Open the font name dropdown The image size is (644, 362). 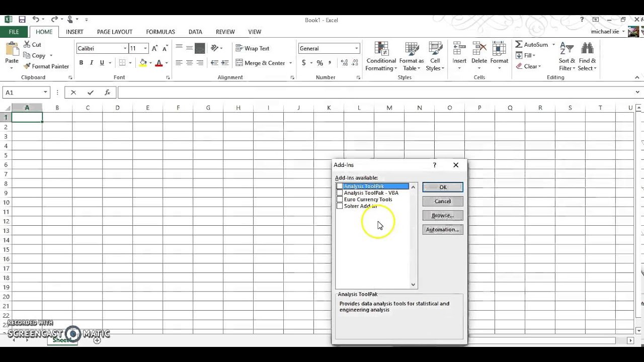pos(125,48)
